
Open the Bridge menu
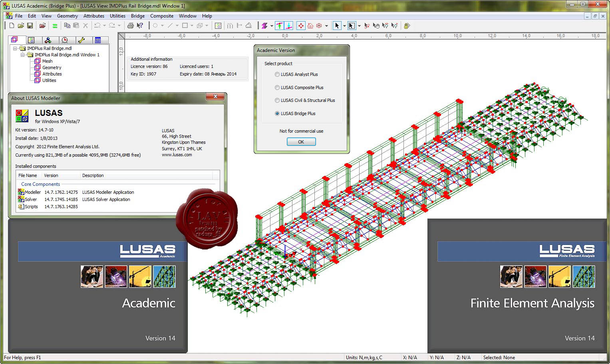tap(138, 16)
